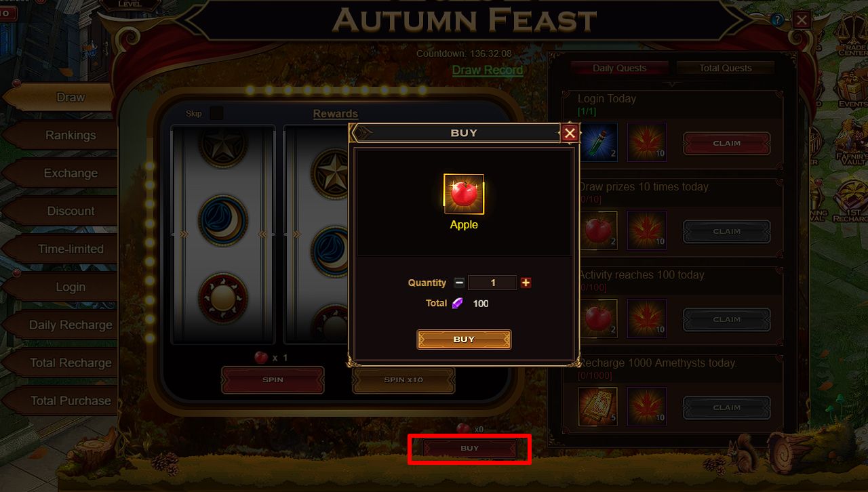The image size is (868, 492).
Task: Select the Daily Quests tab
Action: pos(620,68)
